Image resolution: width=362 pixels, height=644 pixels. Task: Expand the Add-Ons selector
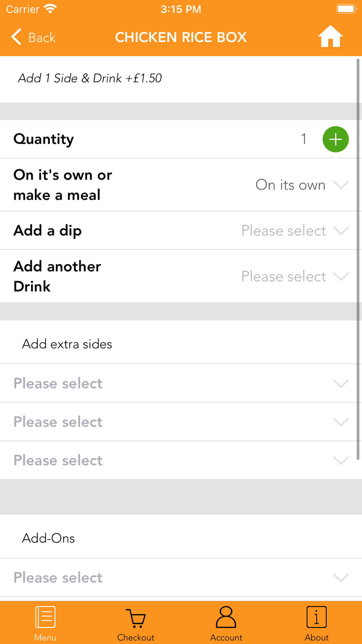click(x=181, y=577)
